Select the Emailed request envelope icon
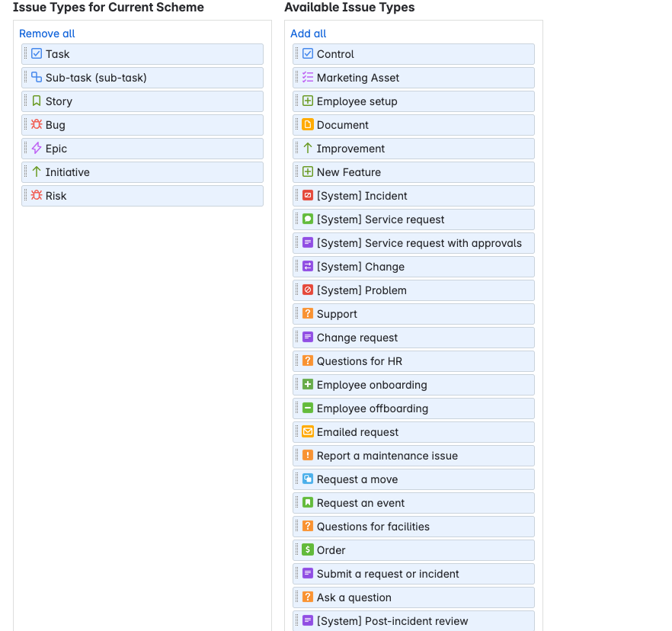672x631 pixels. [307, 431]
